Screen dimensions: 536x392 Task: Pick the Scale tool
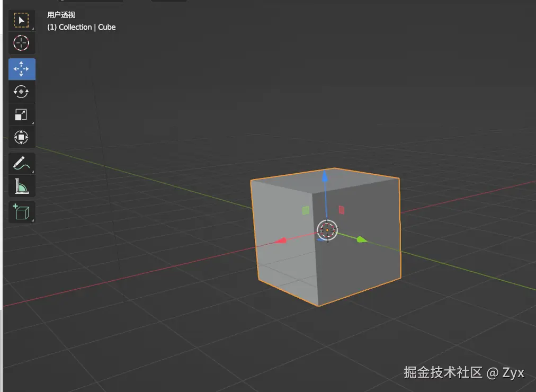[x=22, y=114]
